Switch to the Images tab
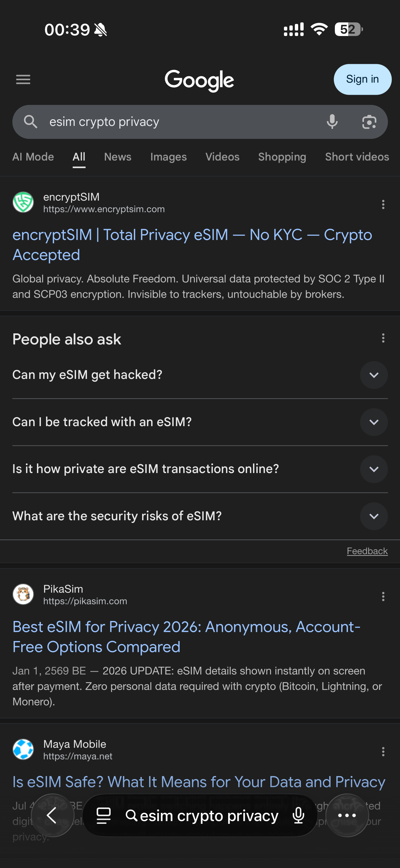The image size is (400, 868). coord(168,157)
